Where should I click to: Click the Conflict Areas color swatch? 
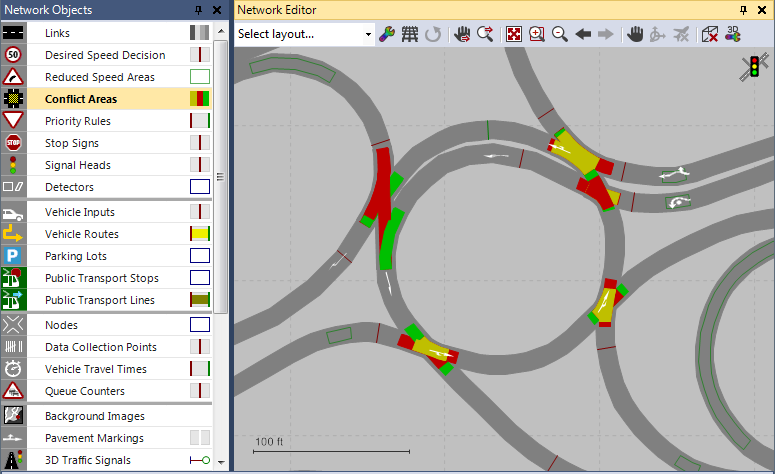pyautogui.click(x=200, y=99)
